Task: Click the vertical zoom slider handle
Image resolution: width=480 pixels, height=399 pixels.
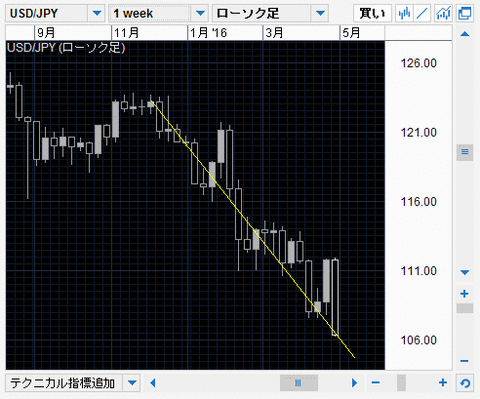Action: (465, 308)
